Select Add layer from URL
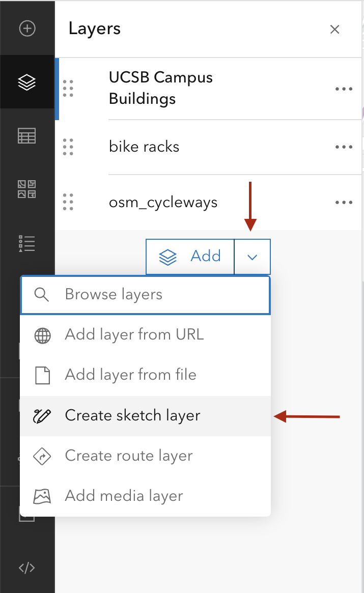364x593 pixels. 134,335
